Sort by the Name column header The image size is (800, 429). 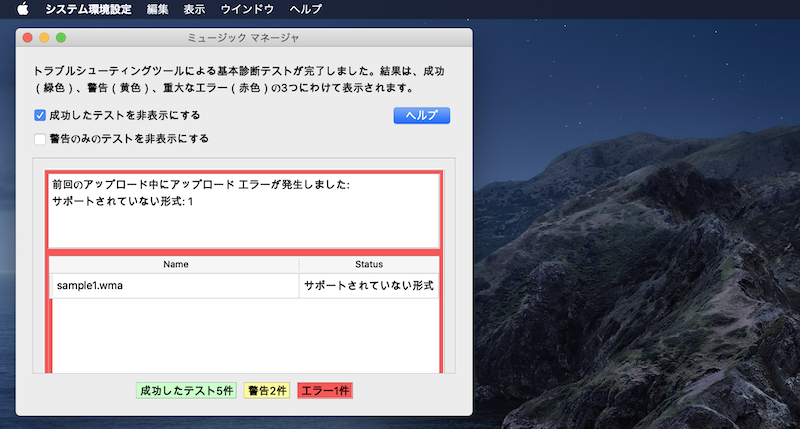pos(175,264)
